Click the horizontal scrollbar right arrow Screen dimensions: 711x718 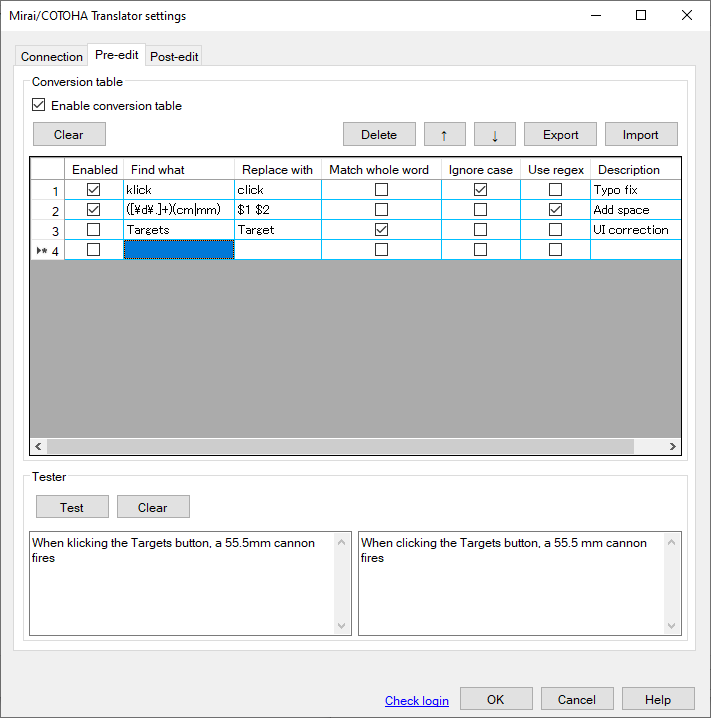coord(673,447)
